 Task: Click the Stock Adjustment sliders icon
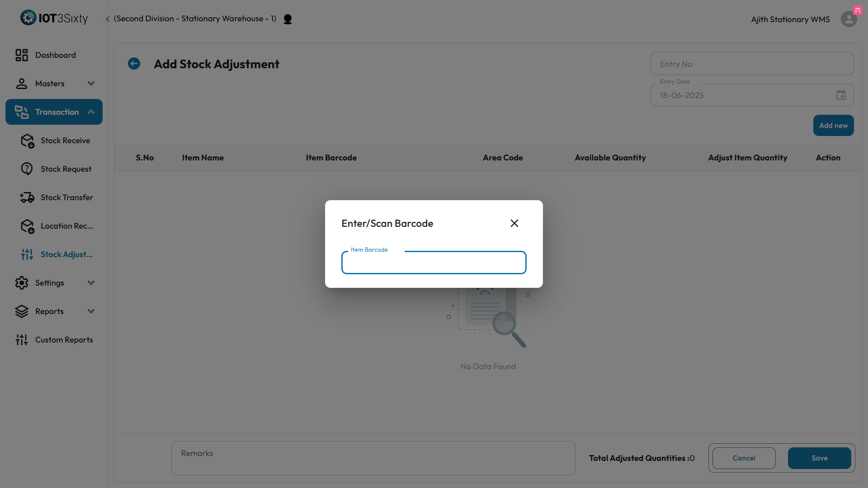pyautogui.click(x=27, y=254)
